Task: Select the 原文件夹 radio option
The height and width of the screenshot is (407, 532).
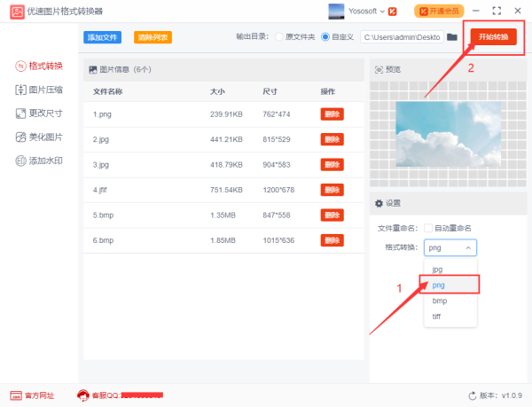Action: [x=279, y=37]
